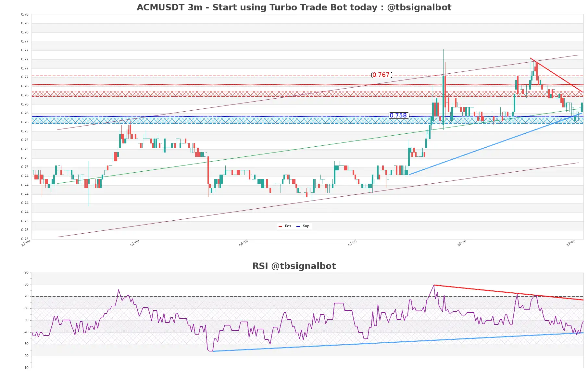The width and height of the screenshot is (588, 392).
Task: Click the RSI 20 axis label
Action: pyautogui.click(x=26, y=356)
